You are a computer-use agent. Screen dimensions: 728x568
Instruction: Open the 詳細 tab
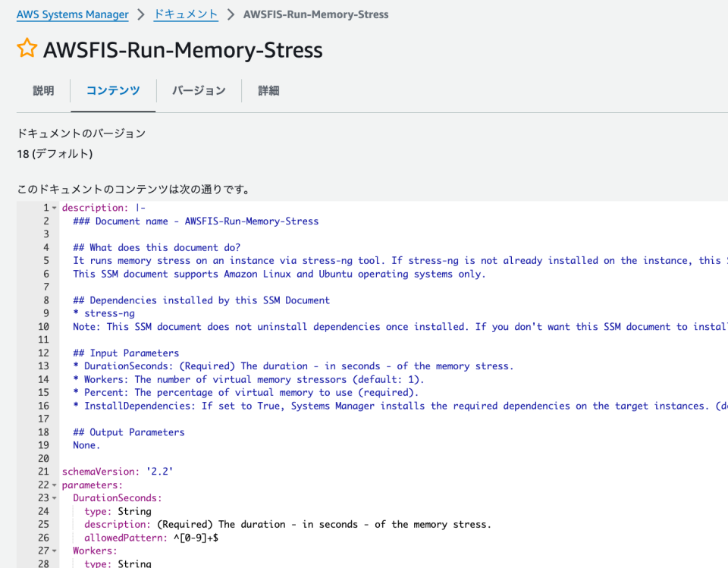(x=268, y=90)
